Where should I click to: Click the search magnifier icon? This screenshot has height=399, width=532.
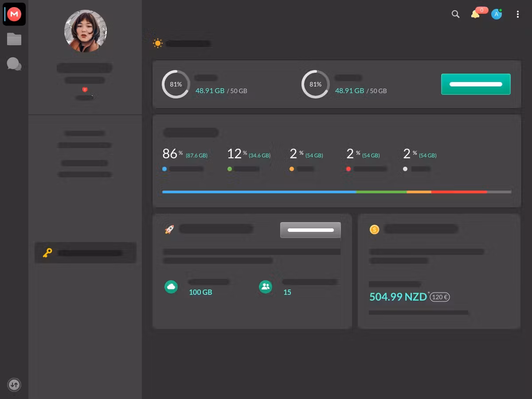[455, 14]
